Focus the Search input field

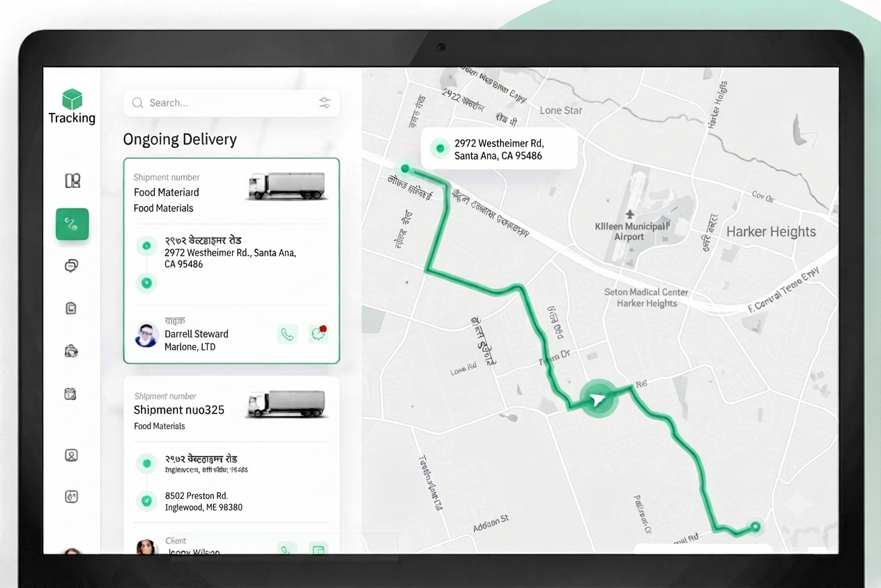coord(231,102)
